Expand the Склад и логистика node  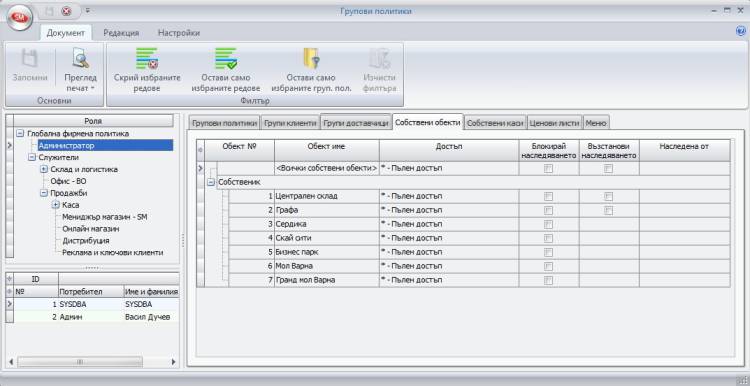tap(44, 169)
